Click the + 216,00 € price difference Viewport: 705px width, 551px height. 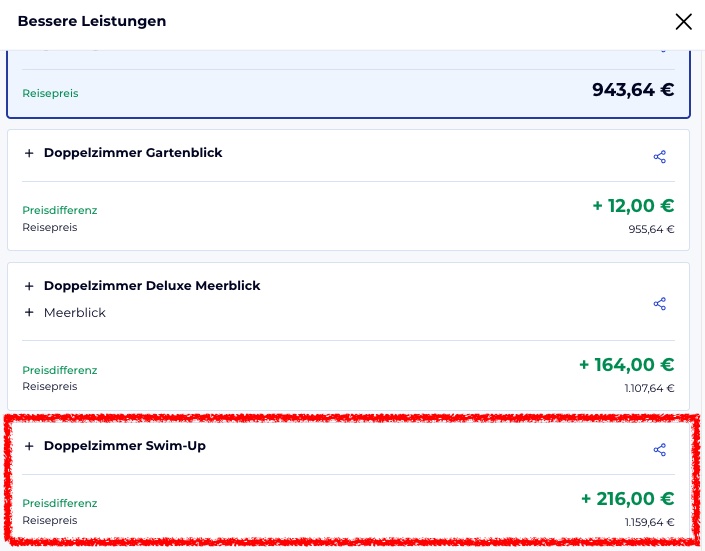click(x=627, y=498)
